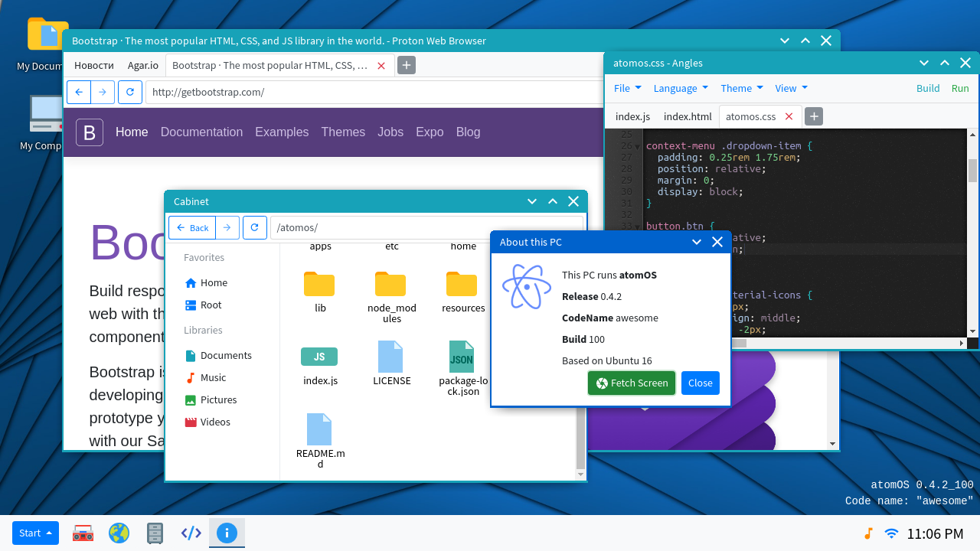Open the Start menu

click(35, 533)
